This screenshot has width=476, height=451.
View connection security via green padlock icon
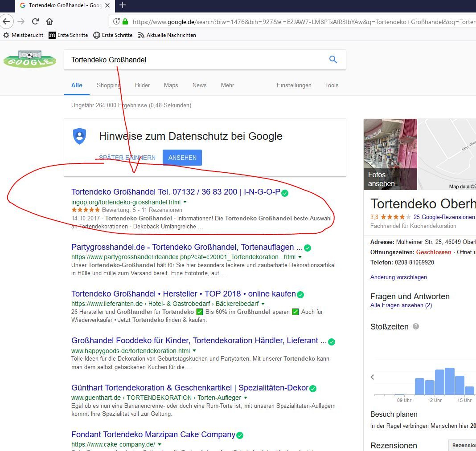tap(125, 21)
